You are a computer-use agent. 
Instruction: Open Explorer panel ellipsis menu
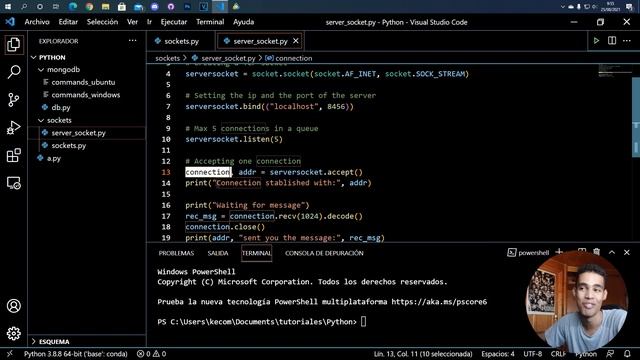coord(133,41)
